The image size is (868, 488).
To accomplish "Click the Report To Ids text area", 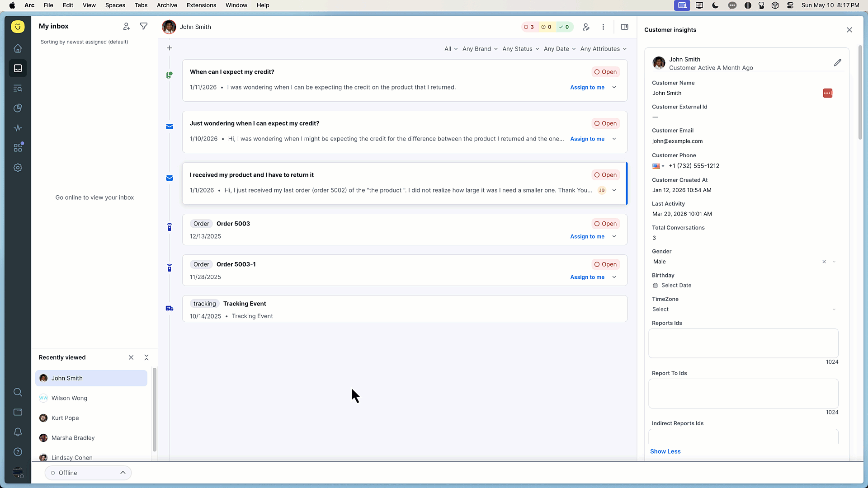I will click(743, 394).
